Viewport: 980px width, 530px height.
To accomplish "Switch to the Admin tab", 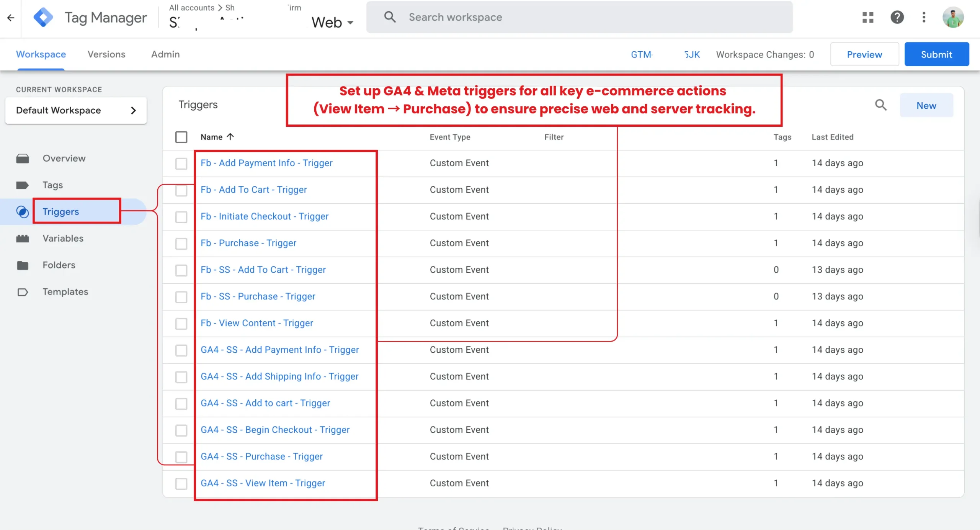I will point(165,54).
